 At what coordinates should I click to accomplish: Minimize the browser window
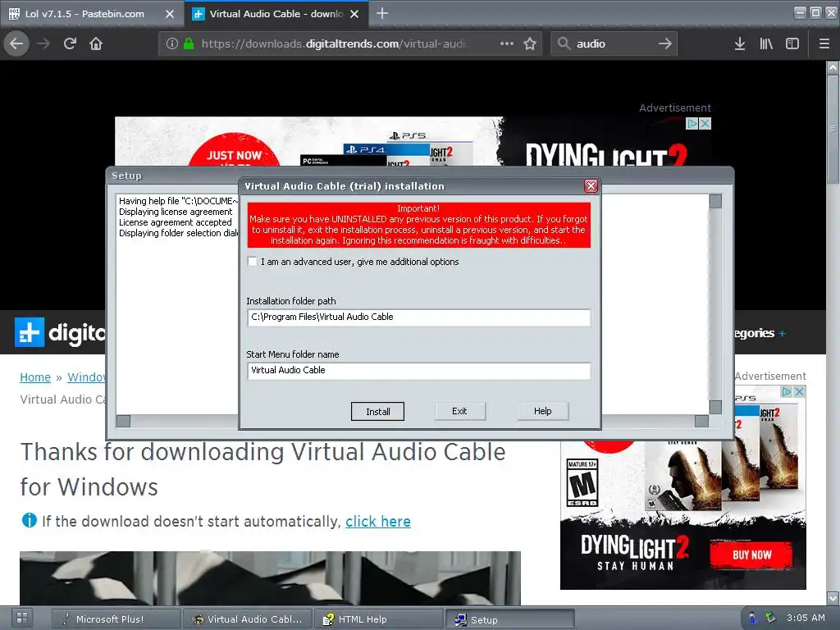pos(800,12)
